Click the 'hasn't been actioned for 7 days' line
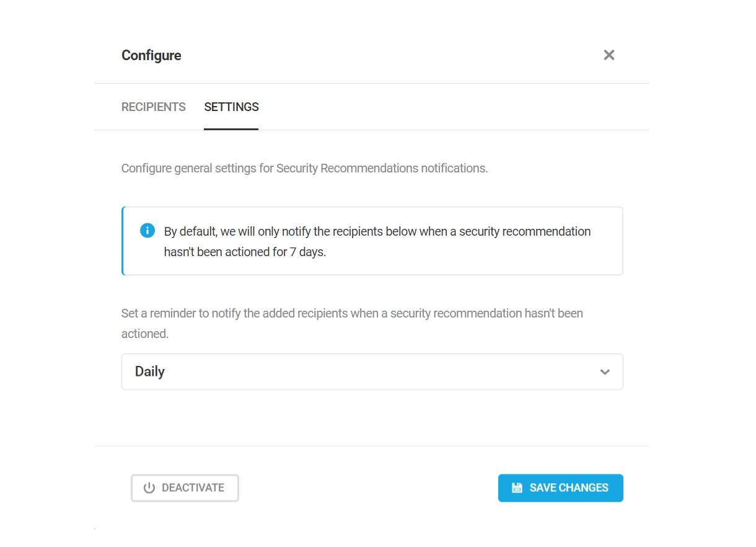This screenshot has height=547, width=756. pyautogui.click(x=245, y=252)
